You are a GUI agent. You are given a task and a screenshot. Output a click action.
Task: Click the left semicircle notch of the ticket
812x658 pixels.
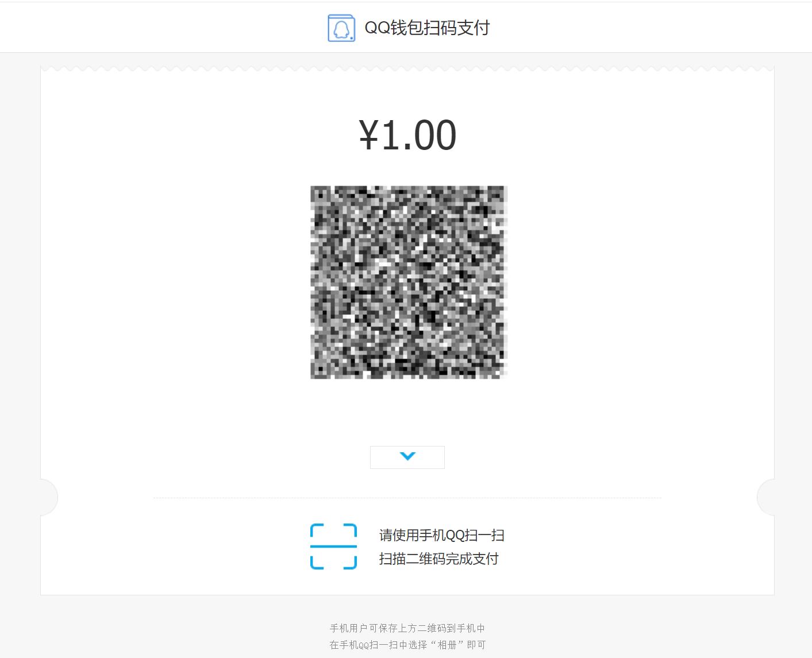tap(49, 497)
